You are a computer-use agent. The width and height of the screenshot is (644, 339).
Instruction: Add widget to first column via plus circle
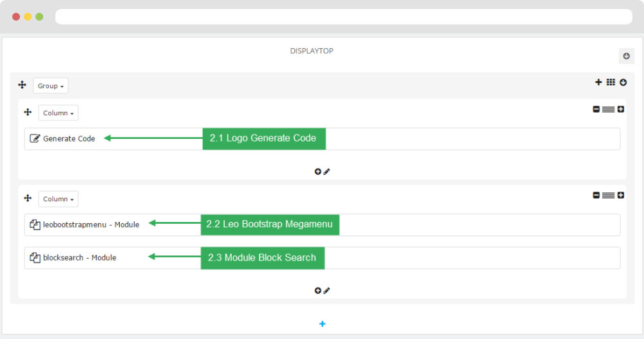(318, 172)
